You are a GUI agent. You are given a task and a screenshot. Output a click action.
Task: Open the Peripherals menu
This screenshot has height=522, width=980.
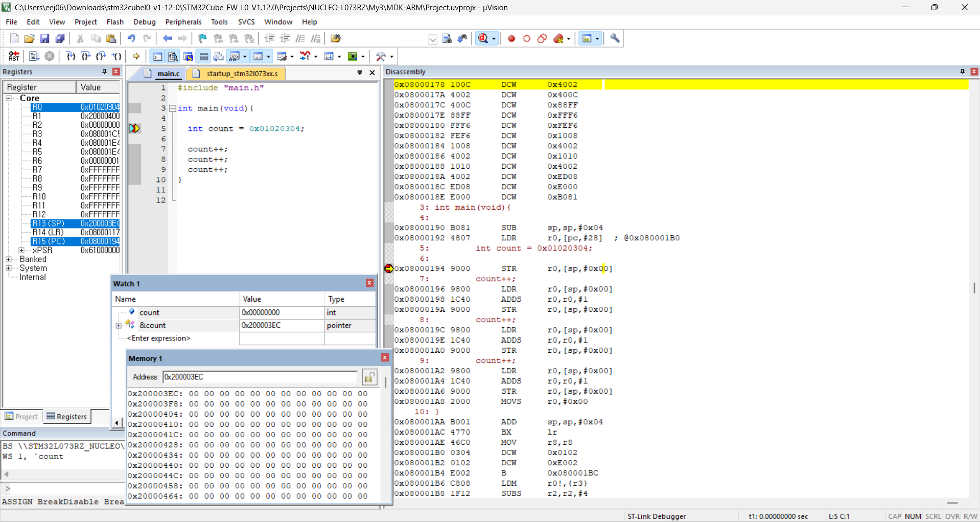point(183,22)
